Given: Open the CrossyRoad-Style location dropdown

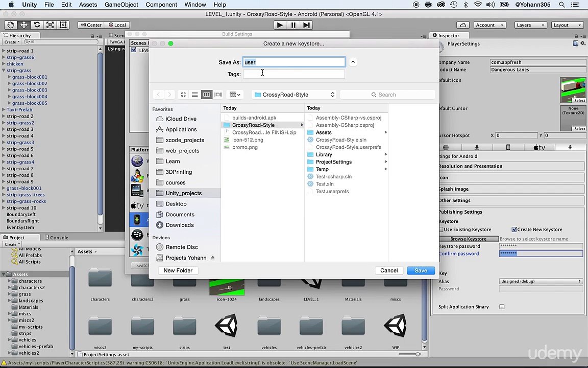Looking at the screenshot, I should tap(294, 95).
